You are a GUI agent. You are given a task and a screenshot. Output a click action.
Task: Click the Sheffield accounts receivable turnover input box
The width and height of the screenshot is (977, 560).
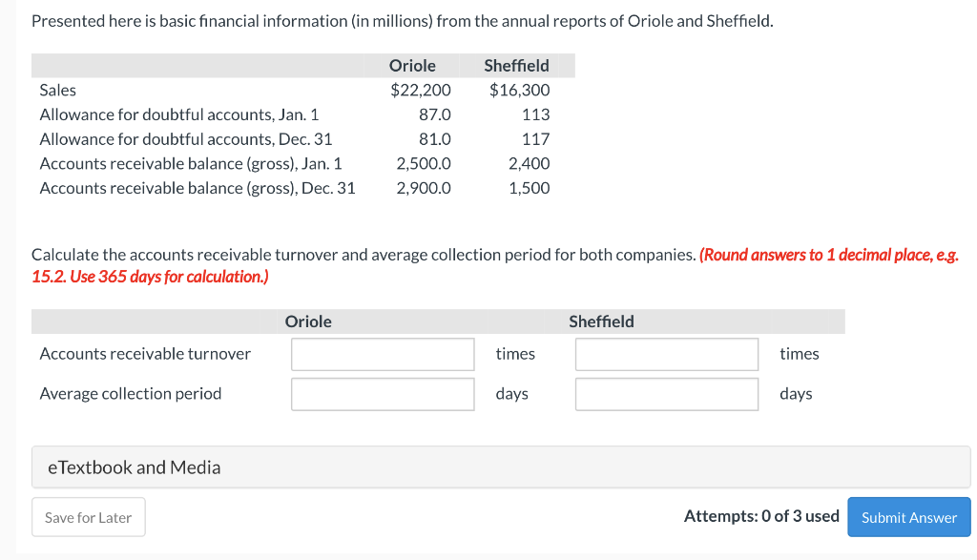666,354
